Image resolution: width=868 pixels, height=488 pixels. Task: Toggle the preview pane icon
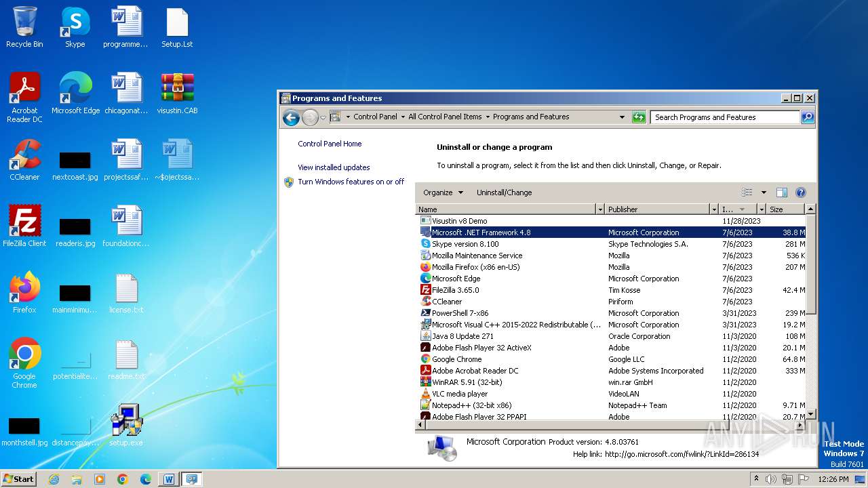pyautogui.click(x=781, y=192)
